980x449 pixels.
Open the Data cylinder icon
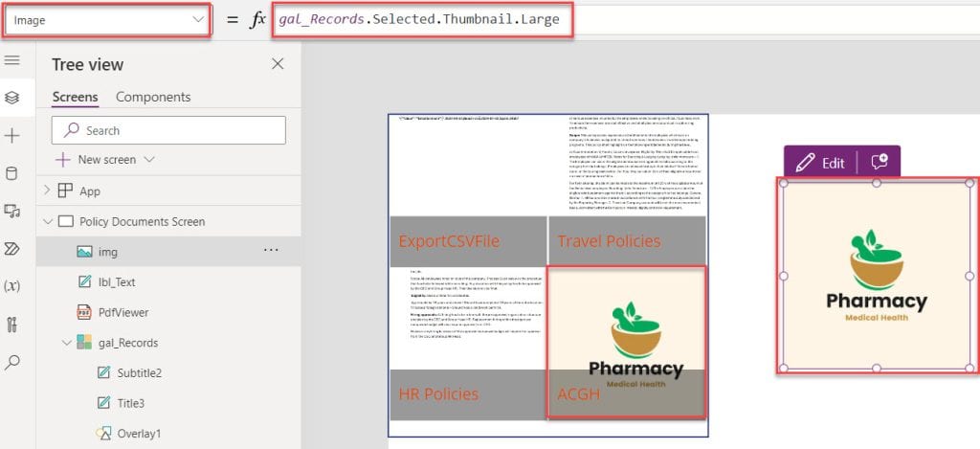pyautogui.click(x=11, y=173)
